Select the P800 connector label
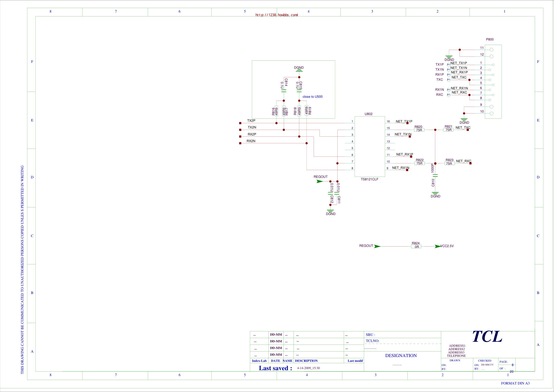This screenshot has width=554, height=392. [x=490, y=39]
